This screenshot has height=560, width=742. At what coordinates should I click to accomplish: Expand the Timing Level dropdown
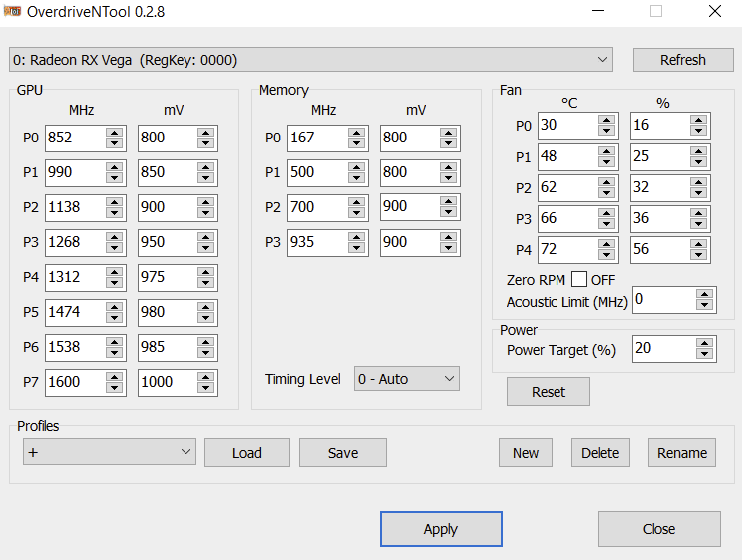(407, 379)
